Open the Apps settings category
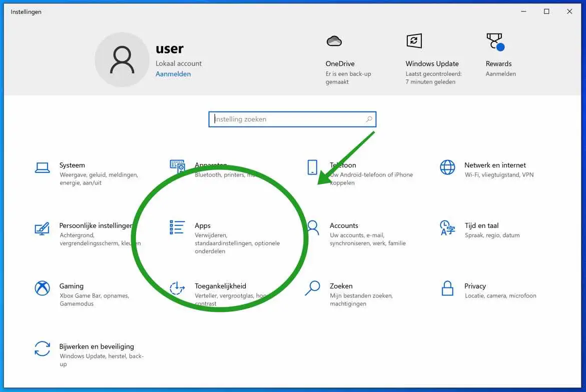586x392 pixels. [203, 225]
